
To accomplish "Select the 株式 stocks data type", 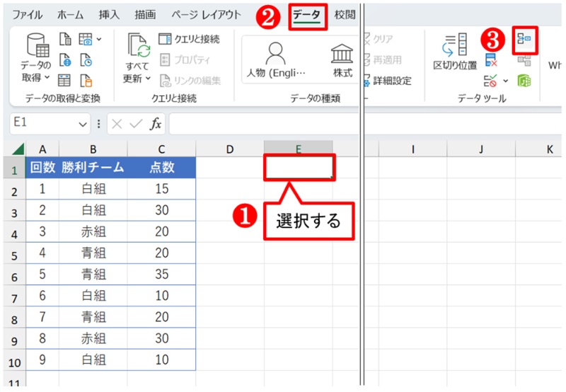I will point(342,60).
